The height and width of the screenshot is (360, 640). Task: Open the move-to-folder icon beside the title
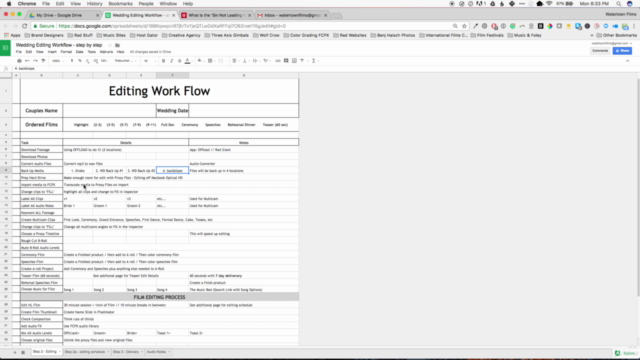118,45
